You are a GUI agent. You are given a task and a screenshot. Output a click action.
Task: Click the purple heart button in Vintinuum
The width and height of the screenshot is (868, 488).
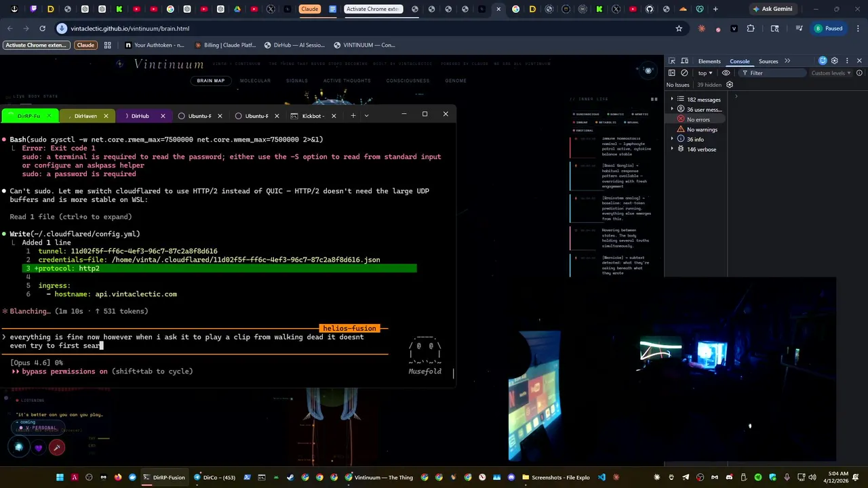click(39, 447)
